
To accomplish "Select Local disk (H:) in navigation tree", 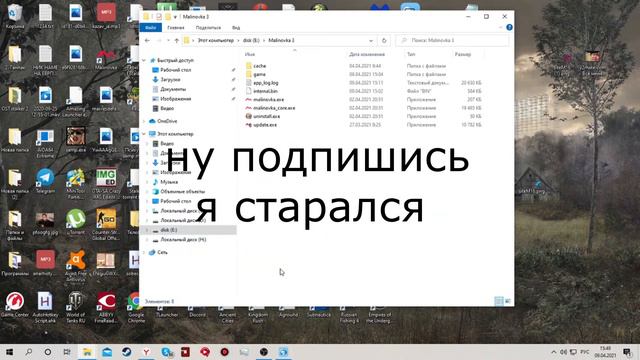I will (183, 240).
